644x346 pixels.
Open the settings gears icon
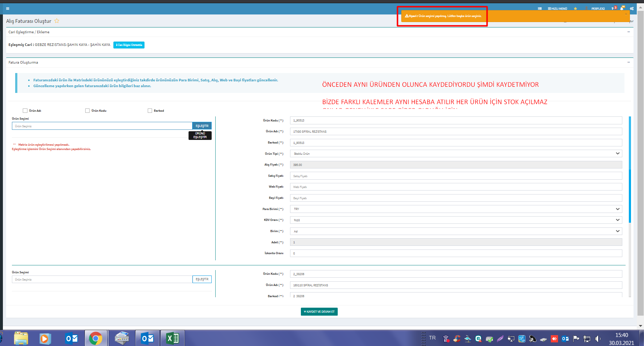[x=632, y=9]
